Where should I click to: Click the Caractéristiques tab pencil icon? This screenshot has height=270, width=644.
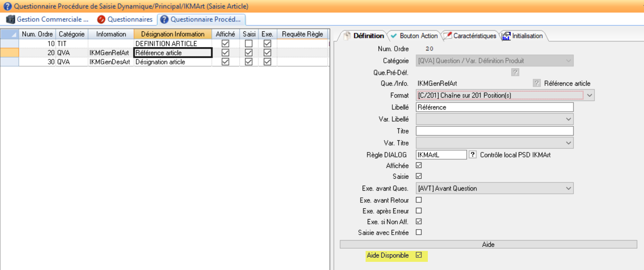coord(447,36)
